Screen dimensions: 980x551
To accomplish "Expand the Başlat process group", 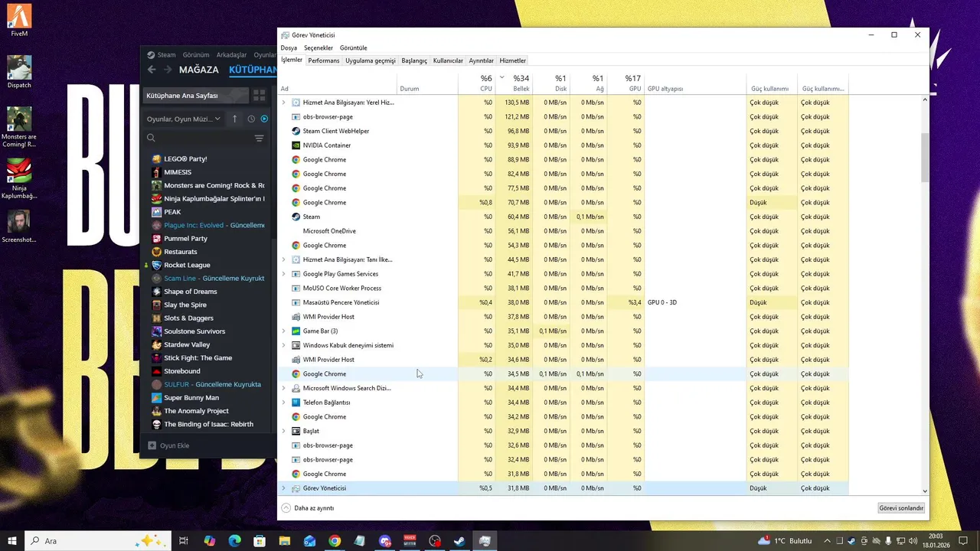I will (x=283, y=431).
